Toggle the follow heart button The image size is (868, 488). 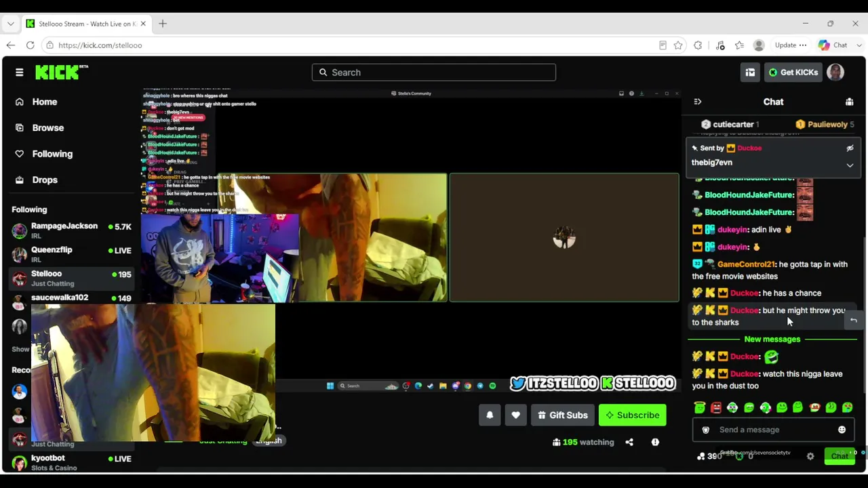tap(515, 415)
